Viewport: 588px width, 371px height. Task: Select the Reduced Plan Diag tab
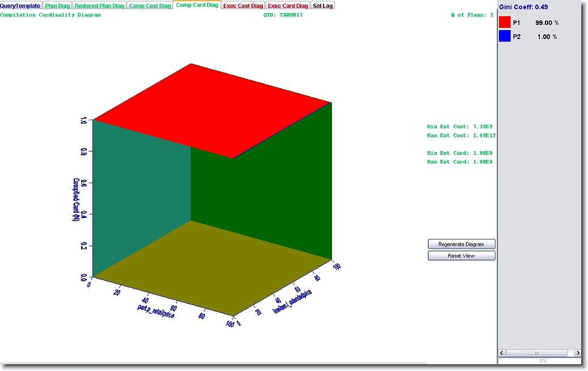click(99, 6)
